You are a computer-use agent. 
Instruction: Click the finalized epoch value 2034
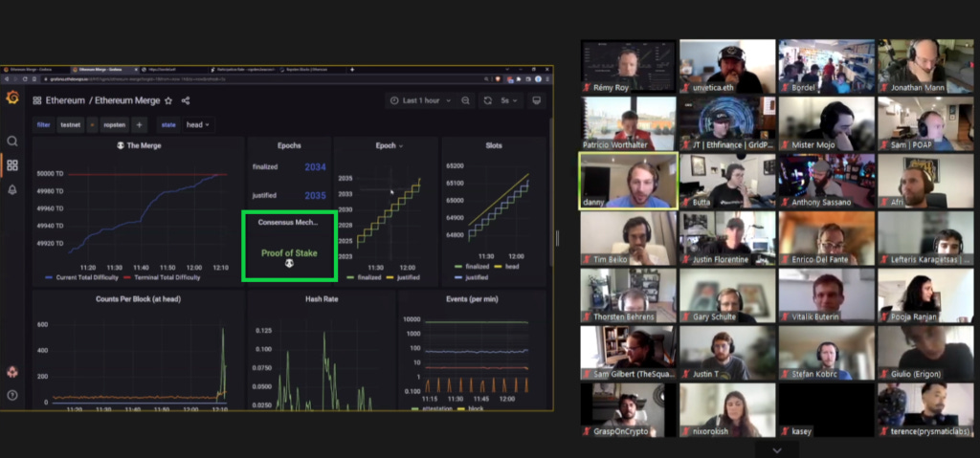click(315, 166)
